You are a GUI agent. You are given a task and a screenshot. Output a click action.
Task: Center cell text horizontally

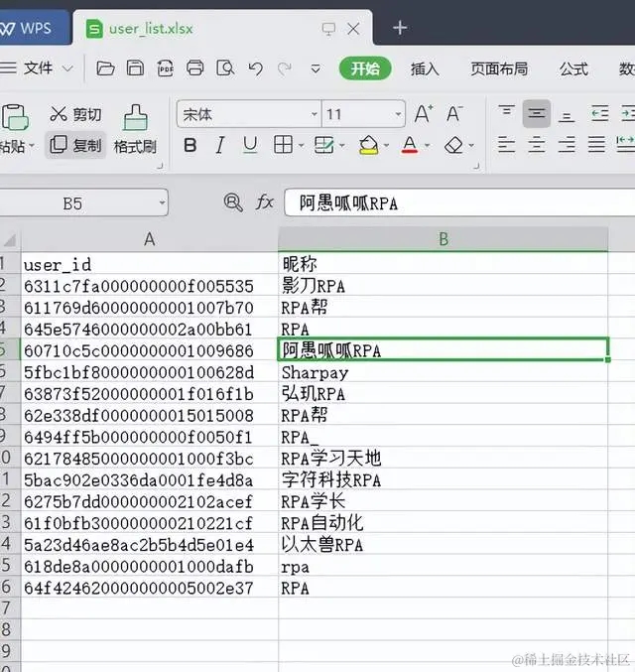point(537,145)
